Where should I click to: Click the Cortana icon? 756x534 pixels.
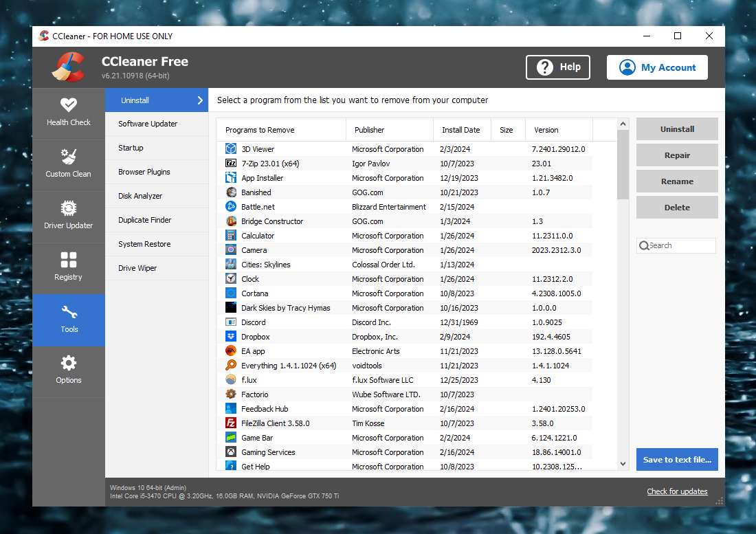tap(231, 293)
